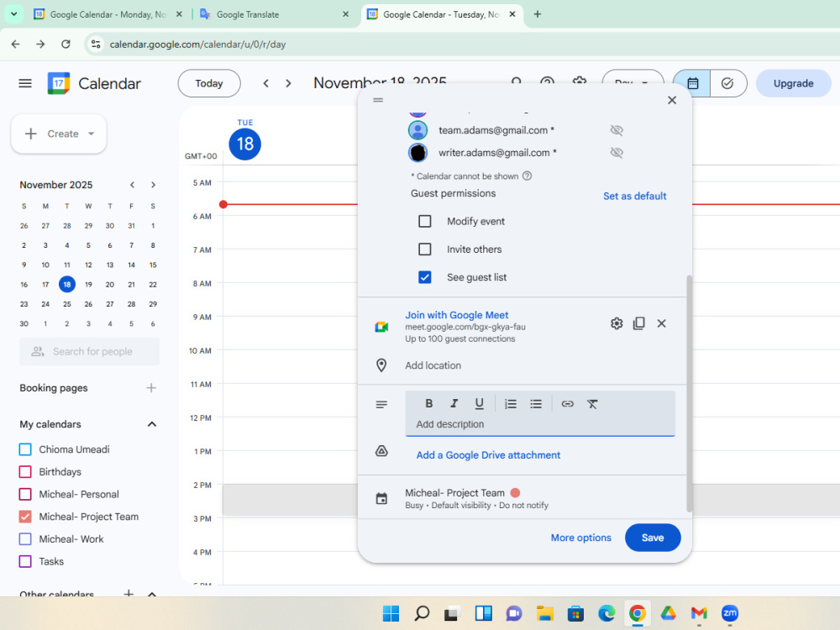840x630 pixels.
Task: Uncheck See guest list permission
Action: (x=425, y=277)
